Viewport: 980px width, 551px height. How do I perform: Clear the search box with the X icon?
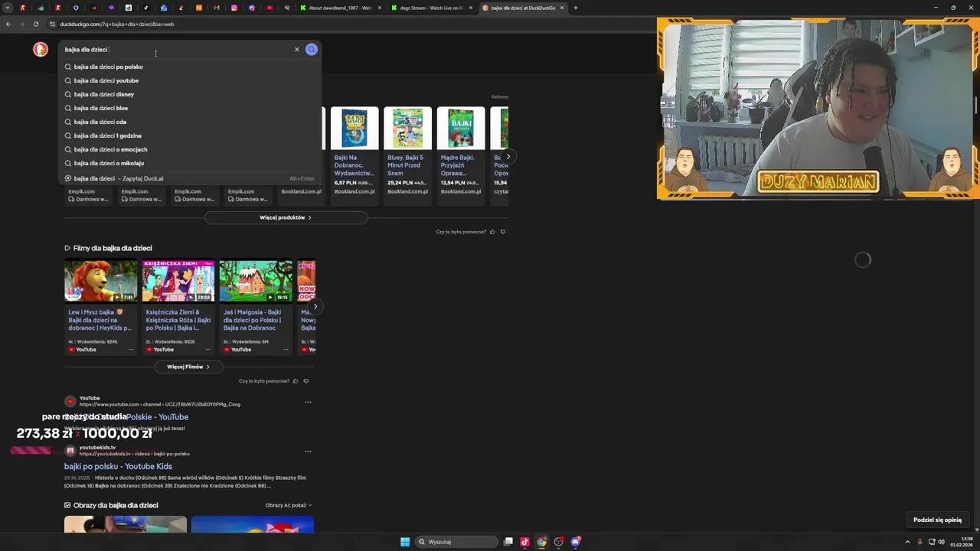pos(297,49)
